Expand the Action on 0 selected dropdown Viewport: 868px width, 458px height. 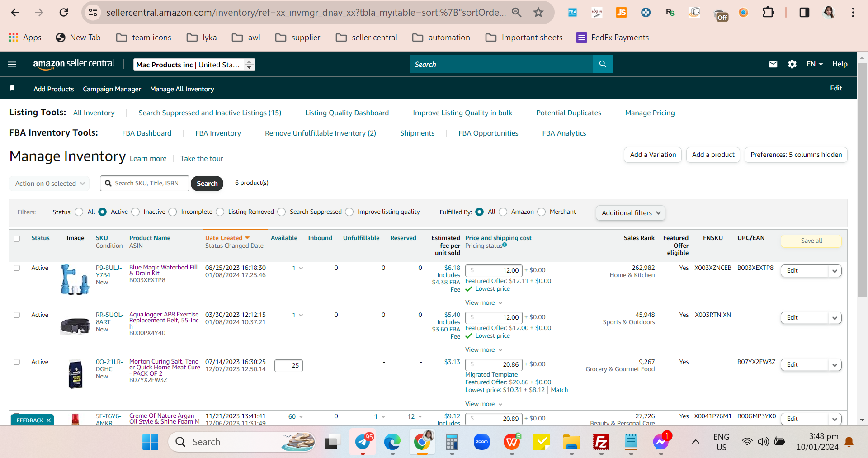tap(49, 184)
